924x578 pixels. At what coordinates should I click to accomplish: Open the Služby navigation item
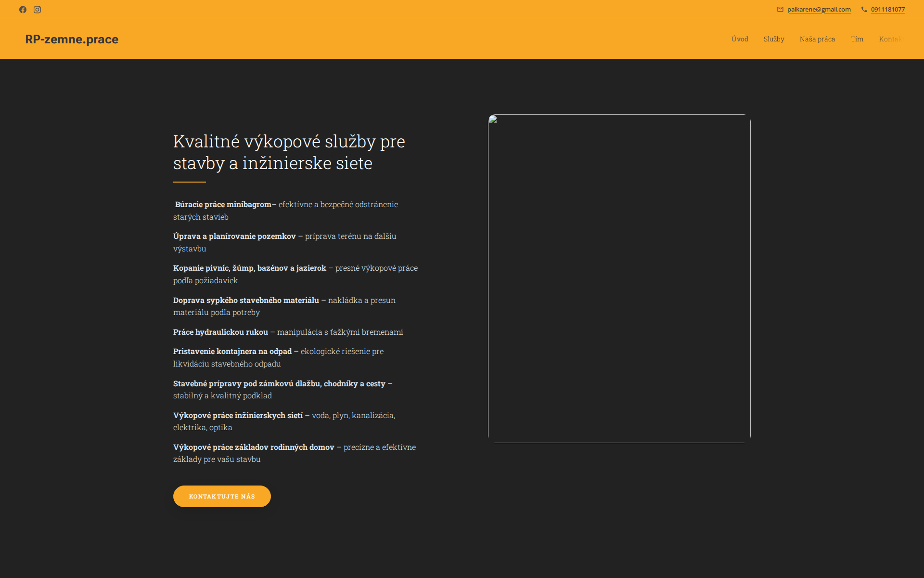(773, 39)
